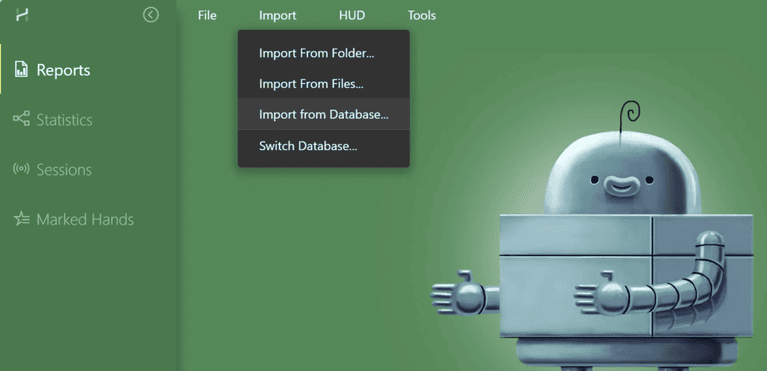Choose Import From Folder… option
This screenshot has width=767, height=371.
click(323, 53)
